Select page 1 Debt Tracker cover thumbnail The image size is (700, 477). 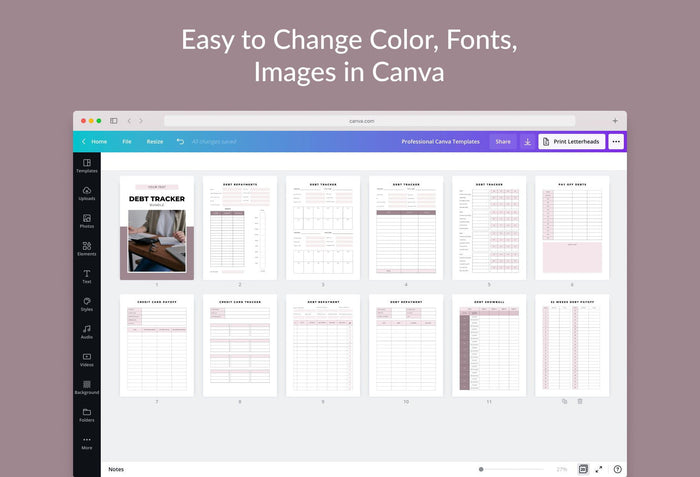pyautogui.click(x=157, y=228)
